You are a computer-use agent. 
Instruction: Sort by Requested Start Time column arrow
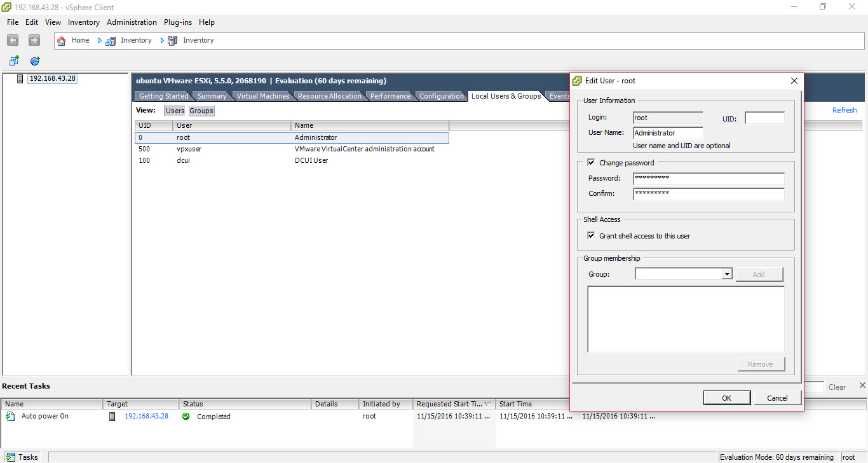coord(487,404)
